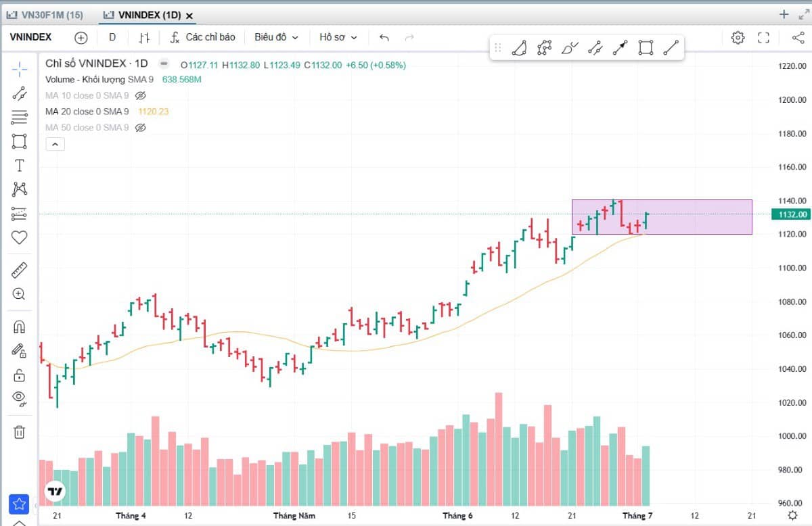
Task: Toggle the favorites toolbar star button
Action: [x=19, y=504]
